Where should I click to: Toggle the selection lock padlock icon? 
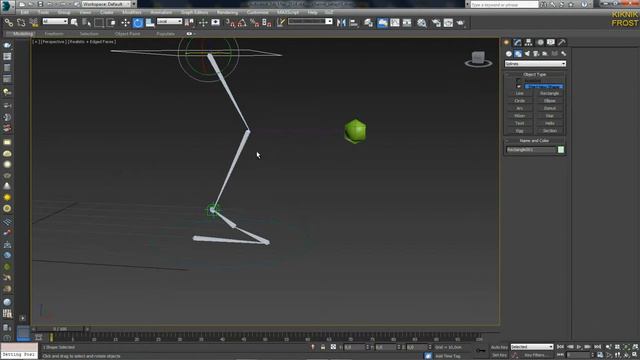323,347
